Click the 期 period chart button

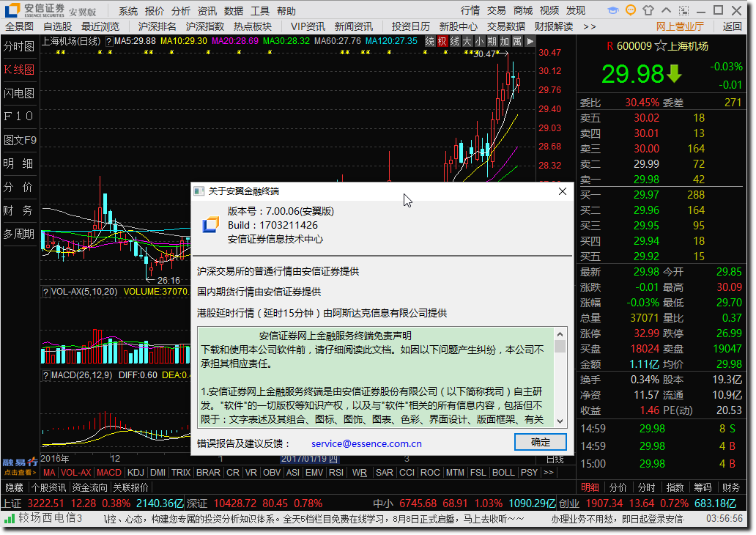(x=492, y=42)
